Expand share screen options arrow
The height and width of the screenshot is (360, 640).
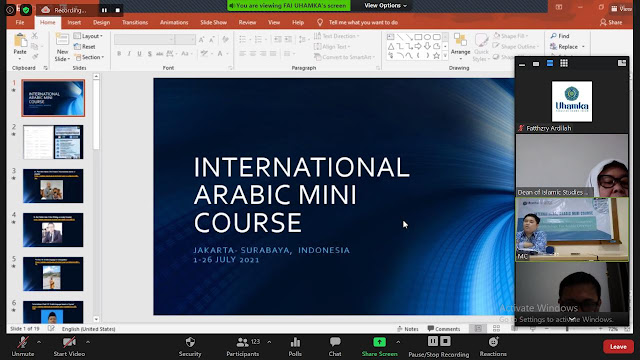tap(398, 342)
